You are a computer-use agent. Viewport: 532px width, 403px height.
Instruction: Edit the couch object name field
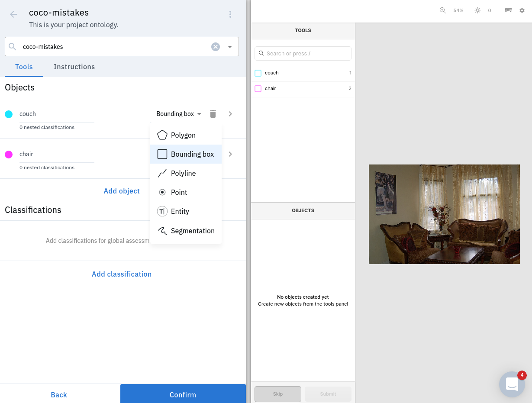(57, 114)
